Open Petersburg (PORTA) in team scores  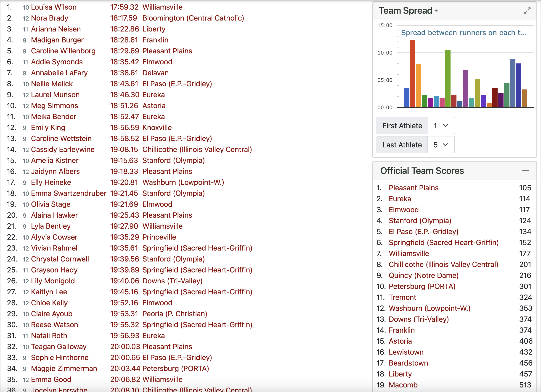[x=422, y=287]
